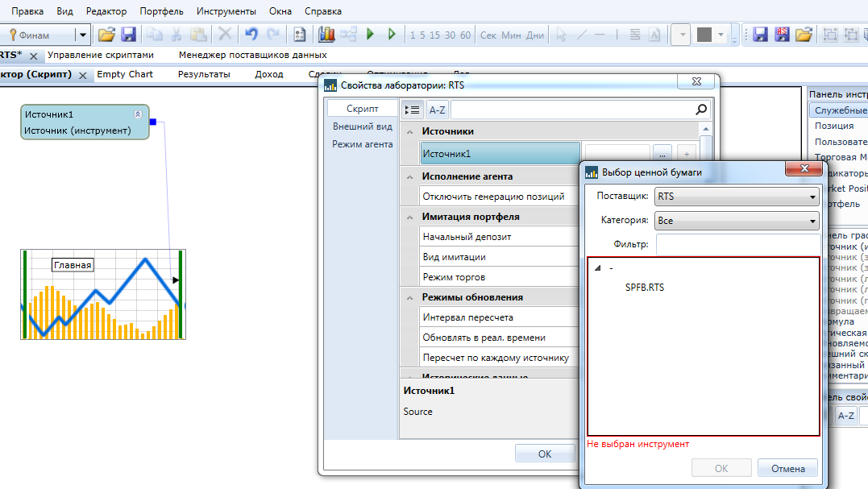The width and height of the screenshot is (868, 489).
Task: Select the horizontal line drawing tool
Action: click(600, 35)
